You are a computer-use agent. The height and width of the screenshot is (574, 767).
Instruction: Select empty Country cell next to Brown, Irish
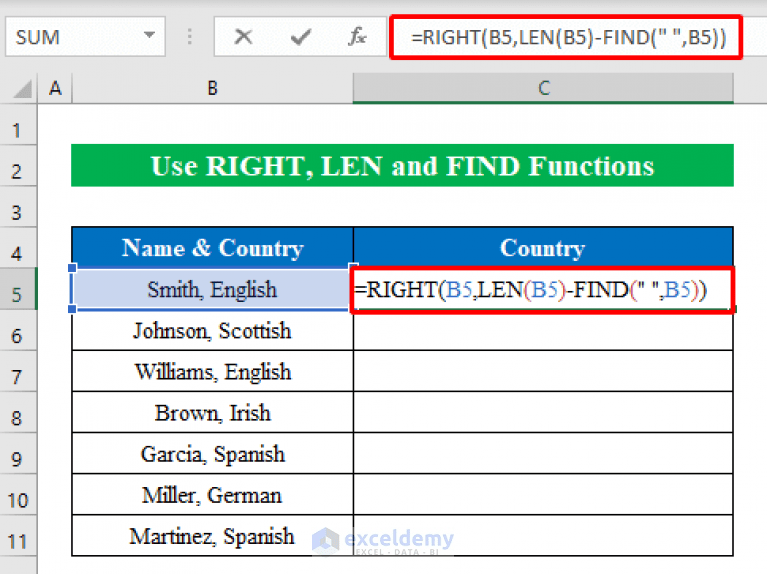pyautogui.click(x=543, y=413)
